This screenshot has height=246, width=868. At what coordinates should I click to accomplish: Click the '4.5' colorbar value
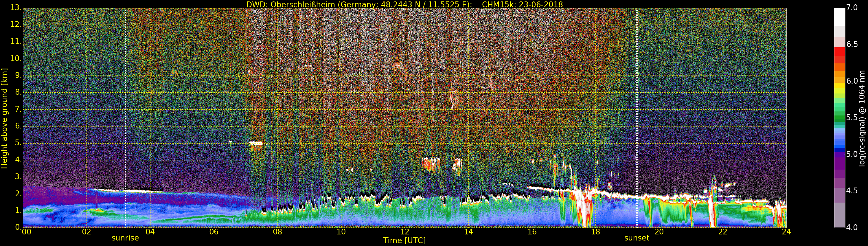852,191
